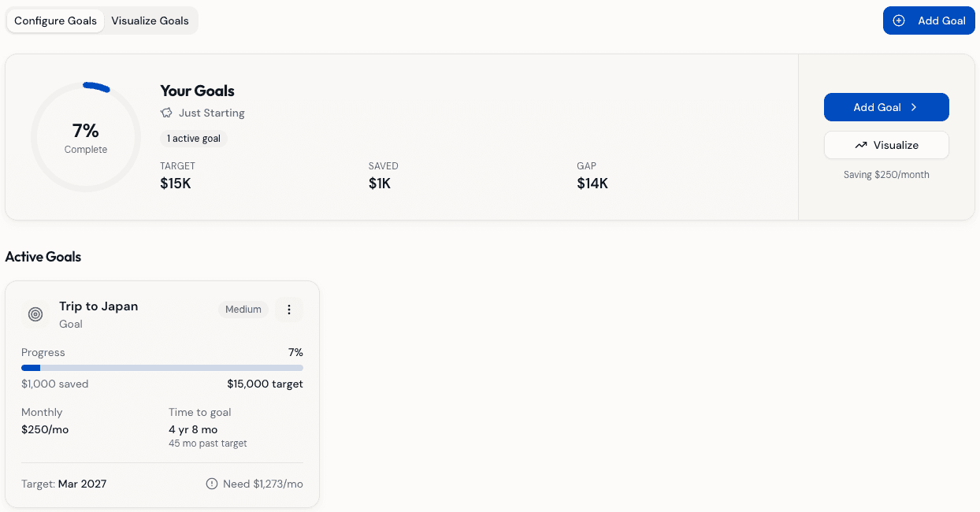Click the Visualize button
980x512 pixels.
(x=886, y=145)
